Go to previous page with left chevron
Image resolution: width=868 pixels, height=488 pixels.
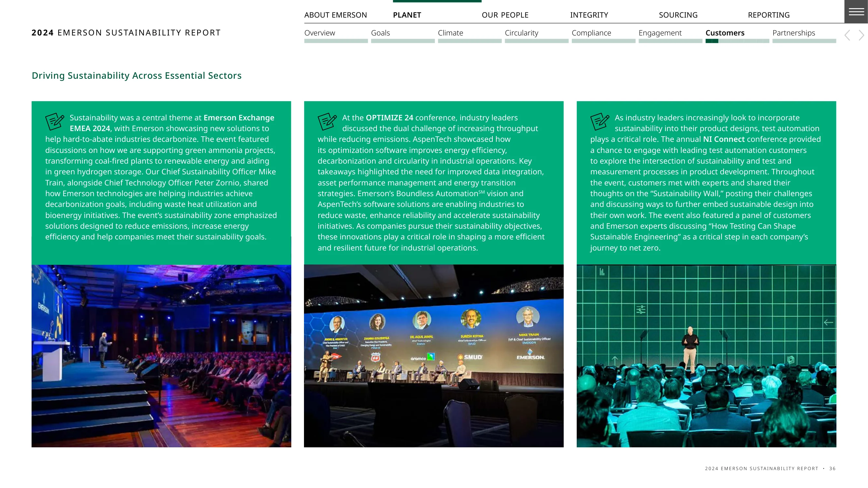847,35
